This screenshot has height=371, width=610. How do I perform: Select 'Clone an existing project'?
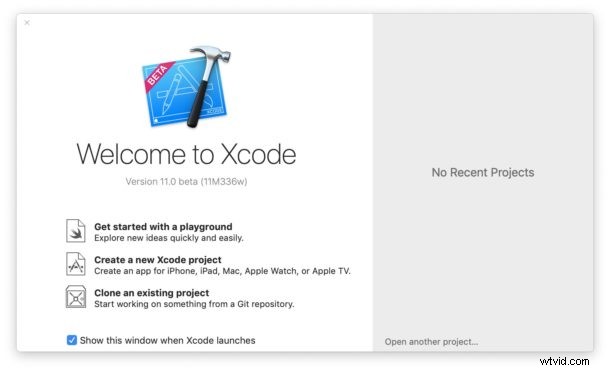[152, 293]
